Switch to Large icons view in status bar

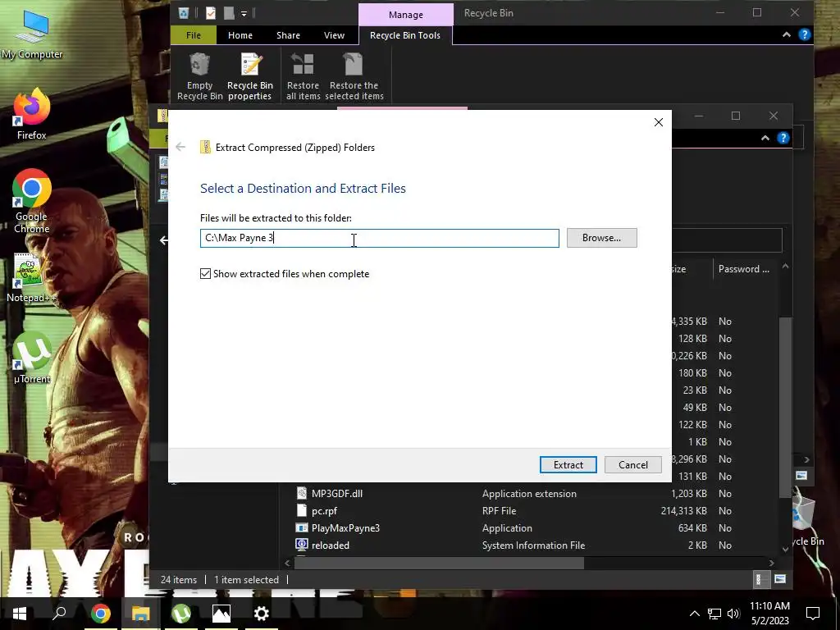[x=780, y=579]
